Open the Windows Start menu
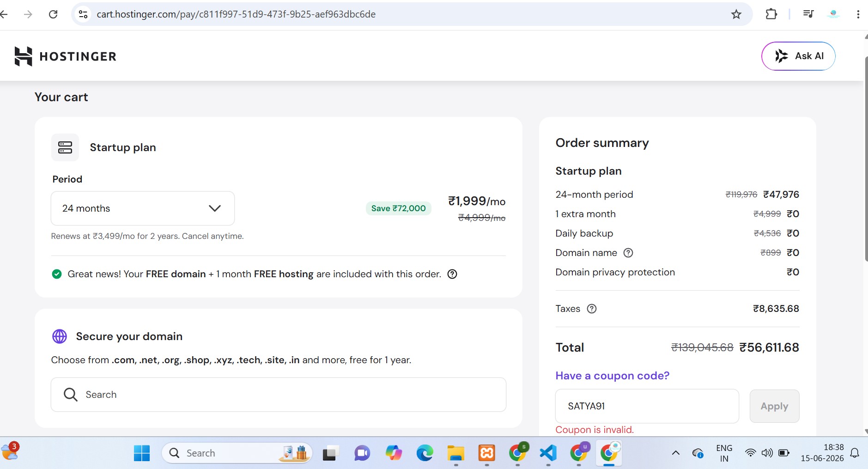This screenshot has width=868, height=469. pos(142,453)
